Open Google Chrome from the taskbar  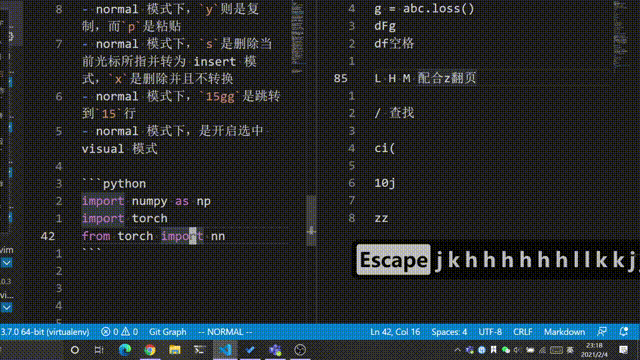tap(150, 350)
